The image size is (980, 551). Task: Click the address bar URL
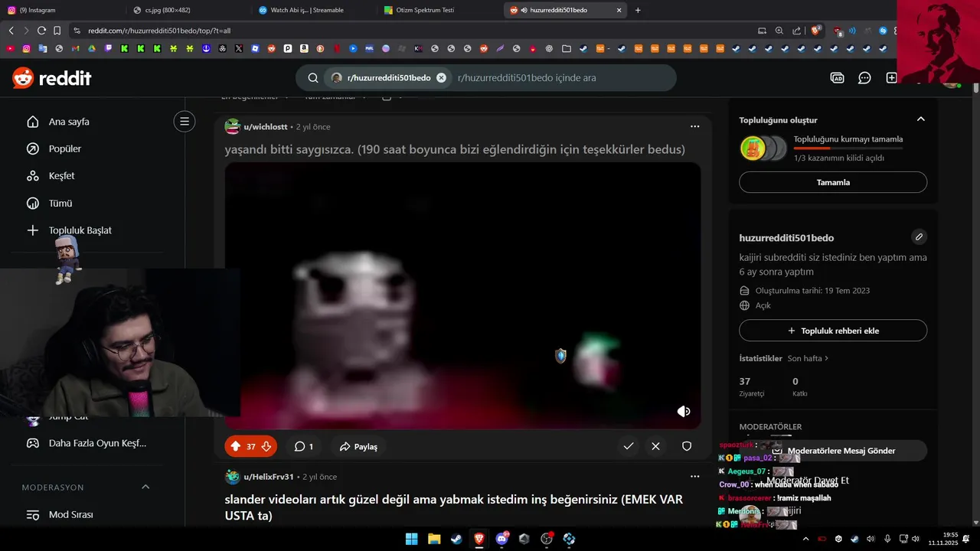point(159,31)
